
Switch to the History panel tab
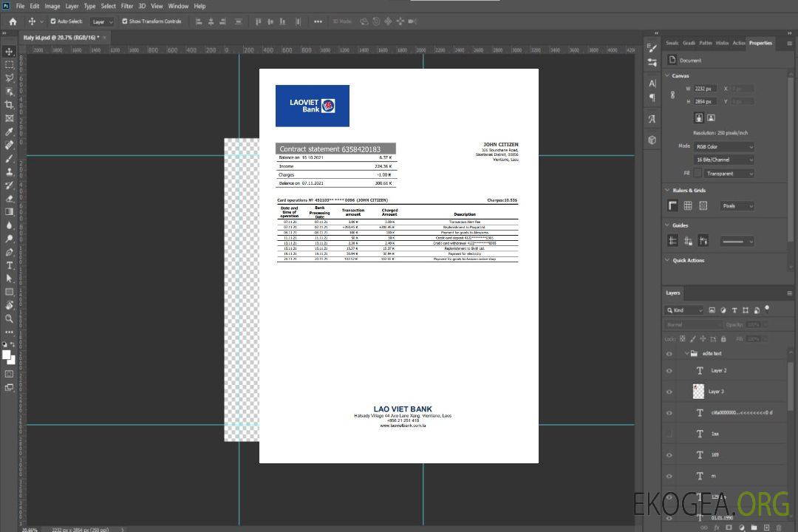[x=722, y=43]
